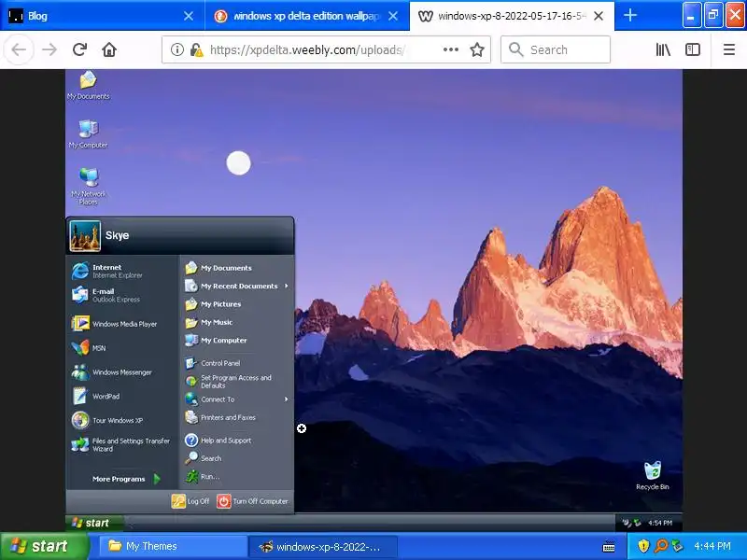Open E-mail Outlook Express entry
Image resolution: width=747 pixels, height=560 pixels.
click(x=124, y=295)
